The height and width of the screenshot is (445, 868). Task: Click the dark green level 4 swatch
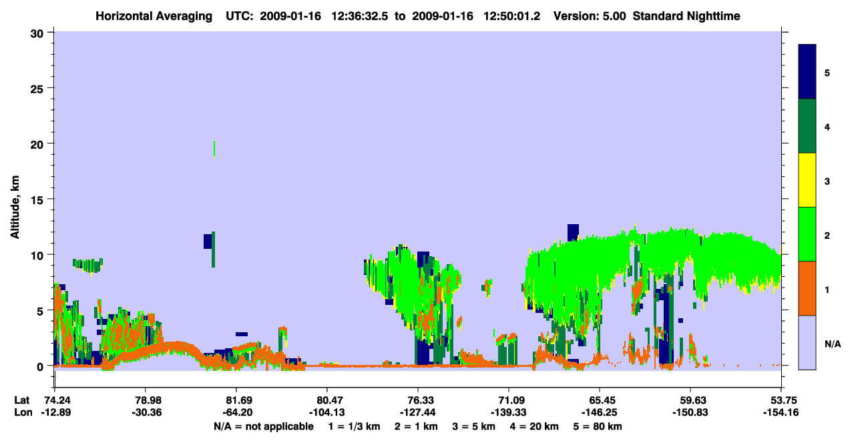[807, 126]
